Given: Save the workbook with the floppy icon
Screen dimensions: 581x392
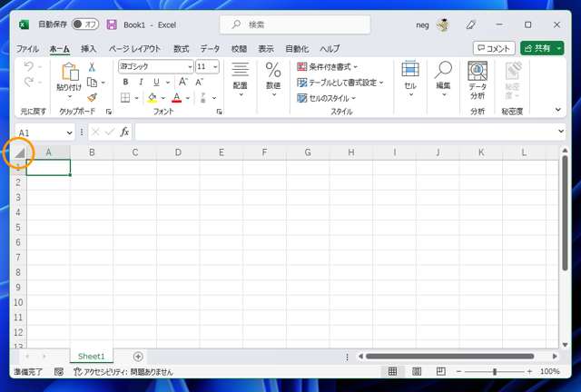Looking at the screenshot, I should click(x=112, y=24).
